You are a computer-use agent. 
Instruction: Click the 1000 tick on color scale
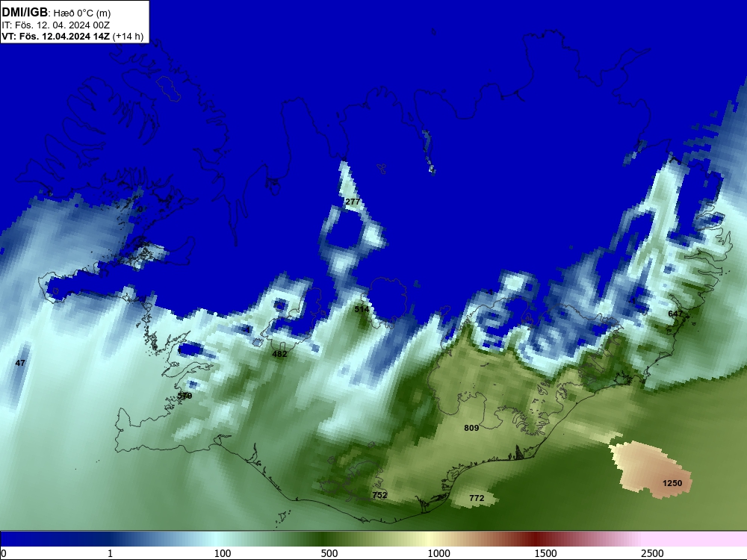[x=438, y=553]
